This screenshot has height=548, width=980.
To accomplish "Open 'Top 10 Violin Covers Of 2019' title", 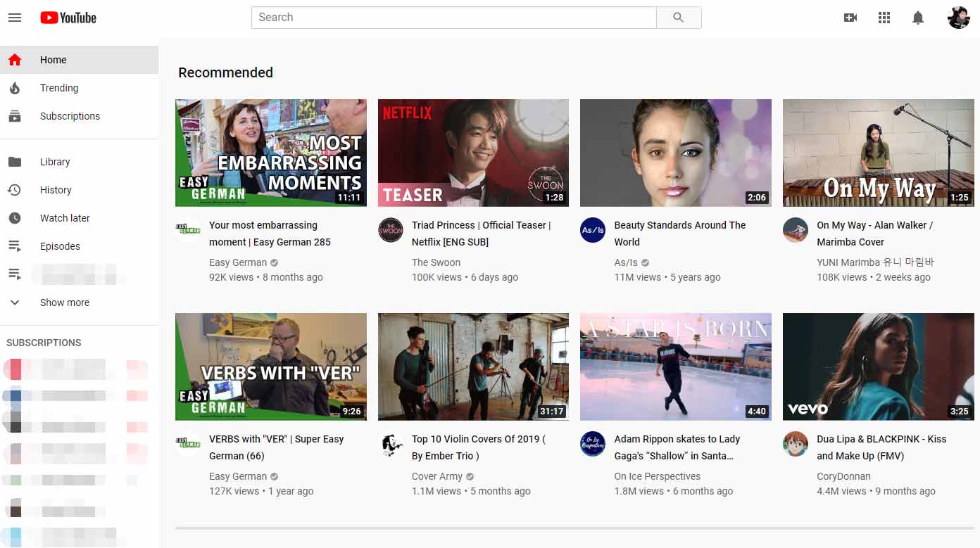I will [x=479, y=447].
